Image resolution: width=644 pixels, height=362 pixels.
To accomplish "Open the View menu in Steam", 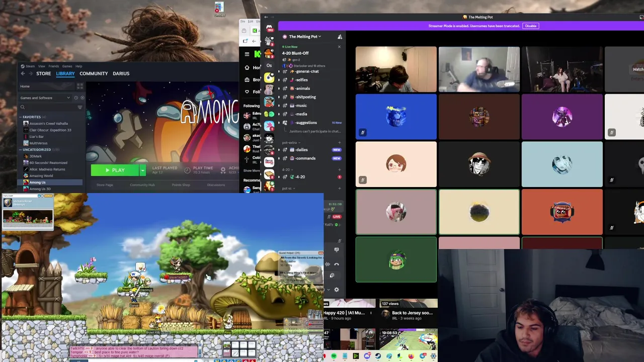I will pos(42,66).
